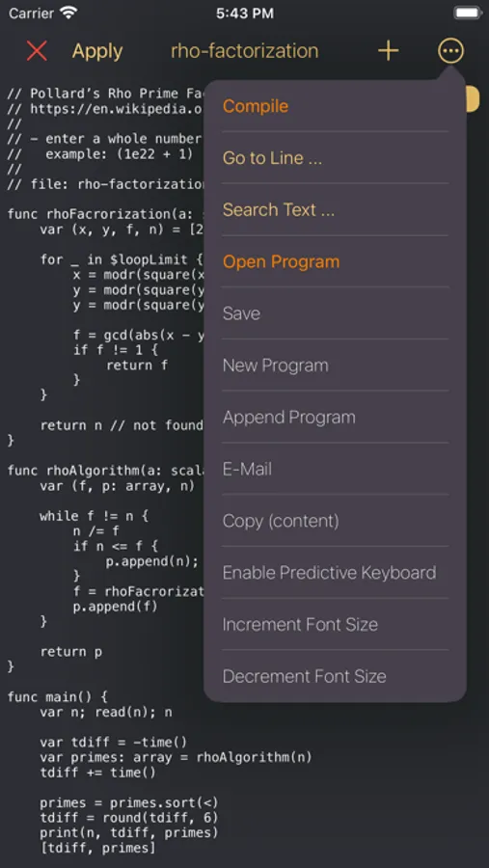Choose Compile from the menu
The image size is (489, 868).
(335, 106)
